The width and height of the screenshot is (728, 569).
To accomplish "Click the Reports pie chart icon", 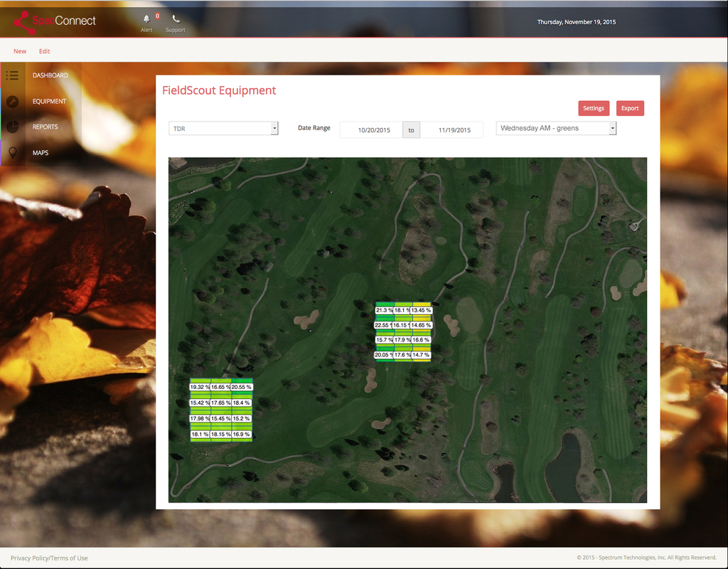I will pyautogui.click(x=12, y=127).
